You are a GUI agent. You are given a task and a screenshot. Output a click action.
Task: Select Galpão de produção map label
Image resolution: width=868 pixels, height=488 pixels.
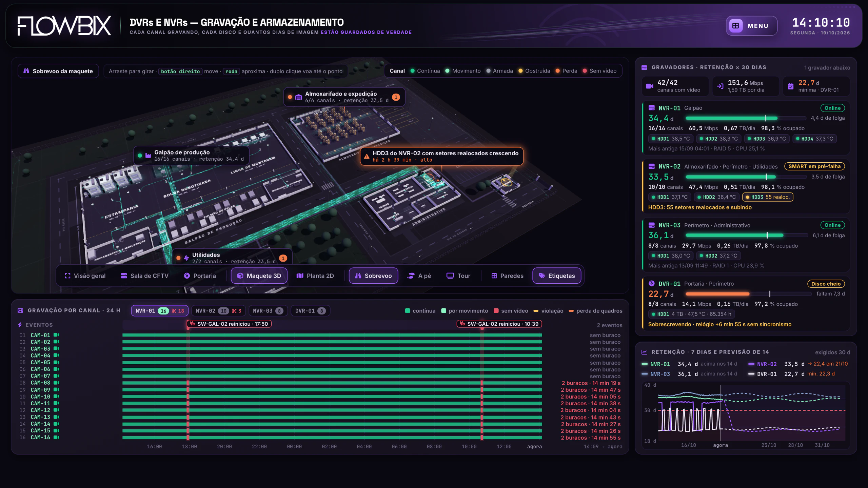click(192, 156)
